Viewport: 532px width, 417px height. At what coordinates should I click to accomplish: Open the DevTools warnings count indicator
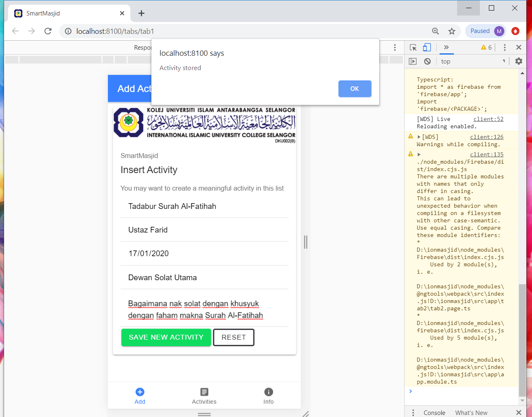486,47
